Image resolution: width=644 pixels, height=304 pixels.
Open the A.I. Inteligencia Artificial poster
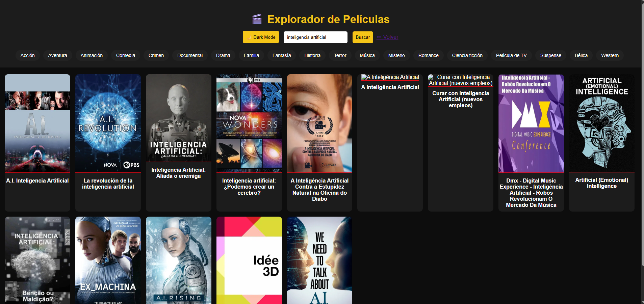37,123
